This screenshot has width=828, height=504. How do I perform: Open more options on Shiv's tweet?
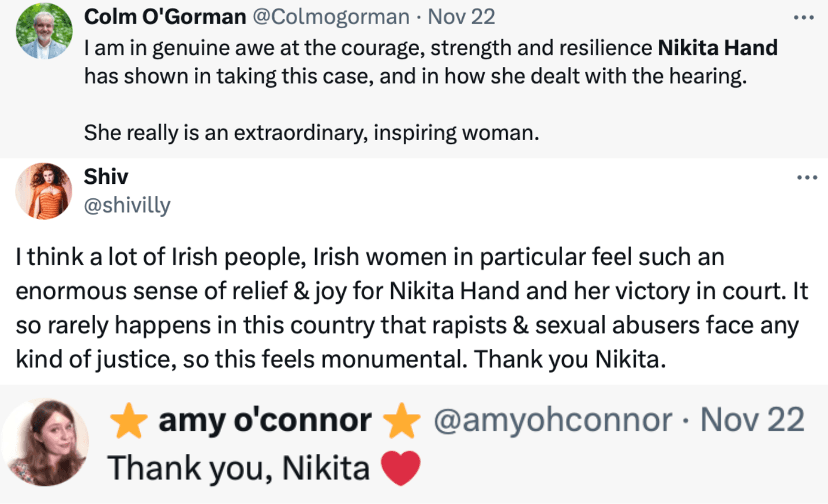[807, 177]
